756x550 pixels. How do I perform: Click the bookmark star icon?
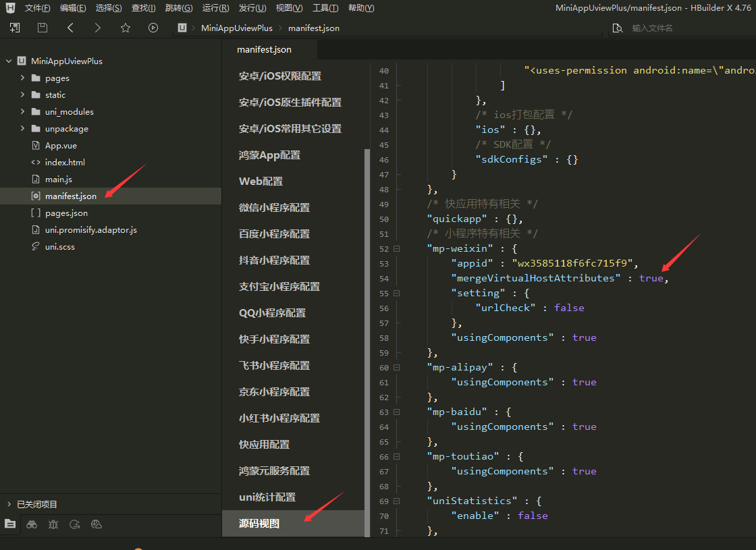[x=126, y=28]
